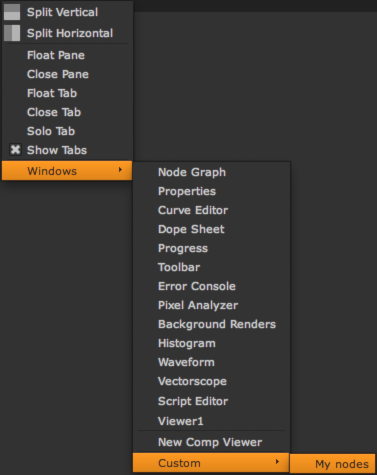
Task: Toggle the Show Tabs checkbox
Action: point(15,150)
